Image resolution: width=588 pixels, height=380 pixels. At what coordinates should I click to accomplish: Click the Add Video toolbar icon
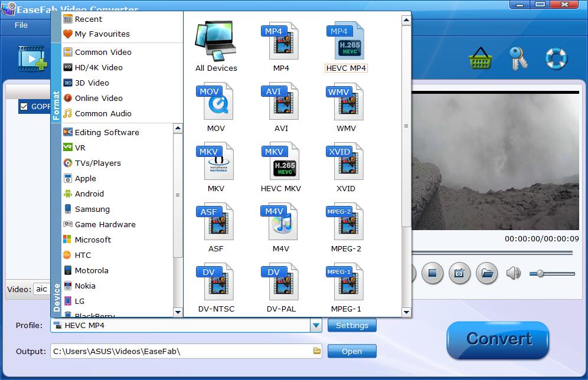coord(32,58)
